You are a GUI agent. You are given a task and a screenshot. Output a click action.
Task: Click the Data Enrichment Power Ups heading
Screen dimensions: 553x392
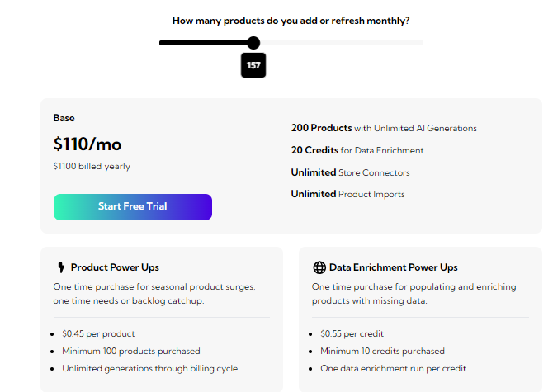[x=394, y=267]
